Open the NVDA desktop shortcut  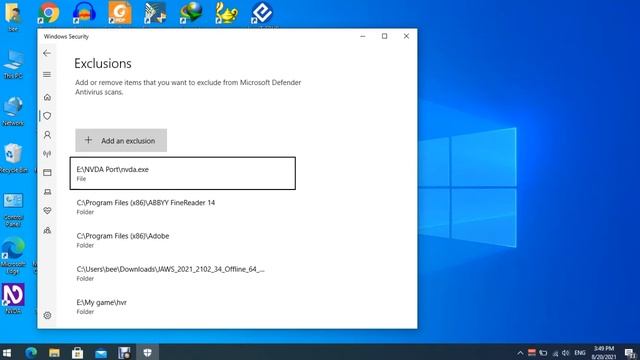point(13,298)
